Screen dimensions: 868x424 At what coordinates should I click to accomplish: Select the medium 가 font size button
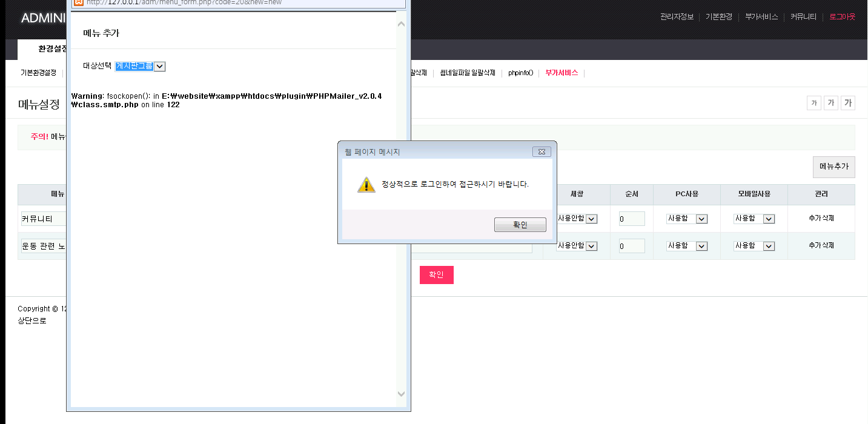[831, 103]
